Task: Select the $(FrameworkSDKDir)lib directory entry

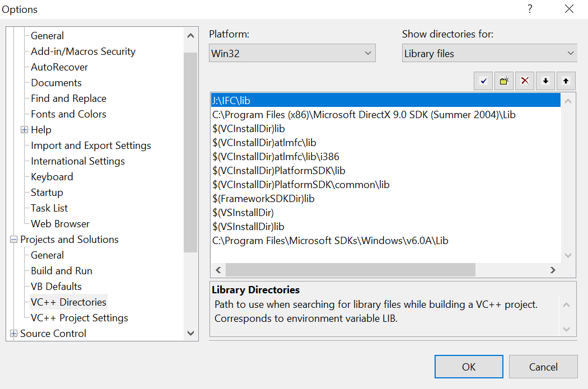Action: [x=263, y=199]
